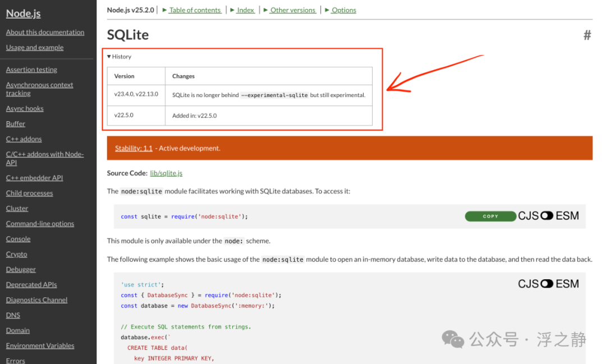
Task: Open C++ embedder API page
Action: (x=34, y=178)
